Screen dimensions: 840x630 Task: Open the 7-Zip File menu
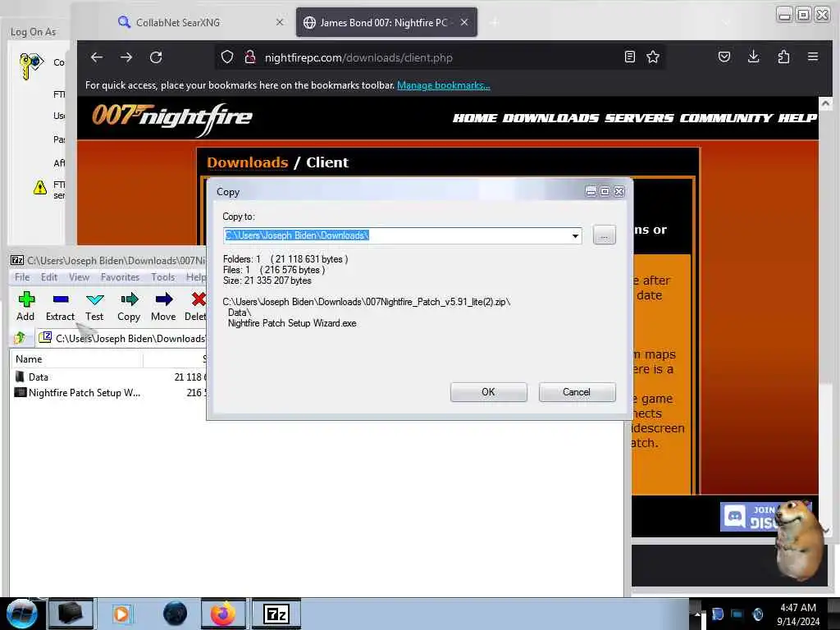(22, 277)
